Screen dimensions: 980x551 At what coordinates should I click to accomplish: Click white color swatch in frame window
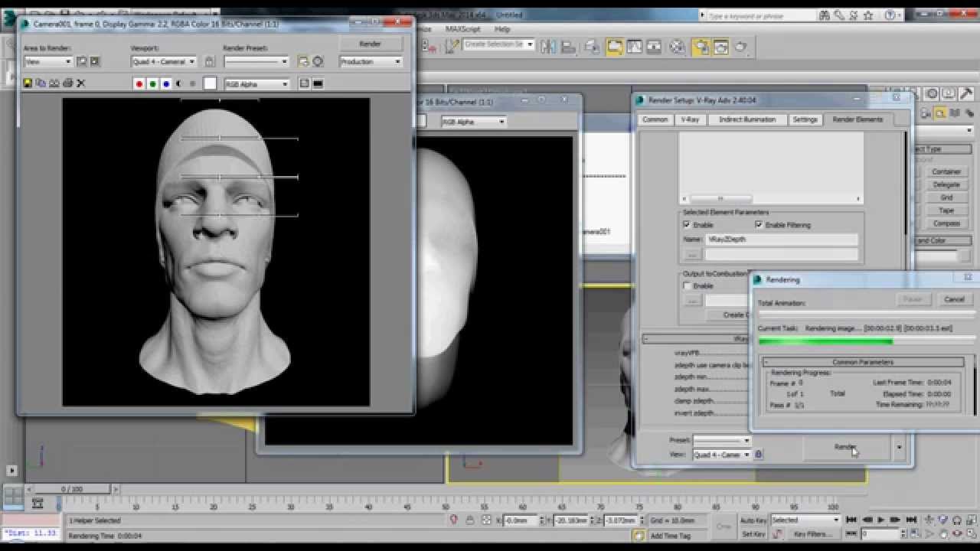pyautogui.click(x=210, y=84)
